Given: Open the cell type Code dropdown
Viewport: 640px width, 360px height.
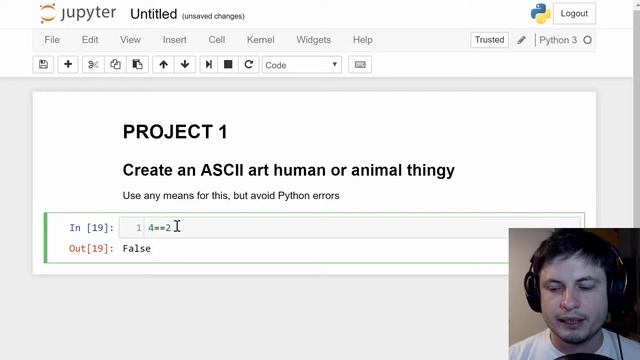Looking at the screenshot, I should point(302,65).
